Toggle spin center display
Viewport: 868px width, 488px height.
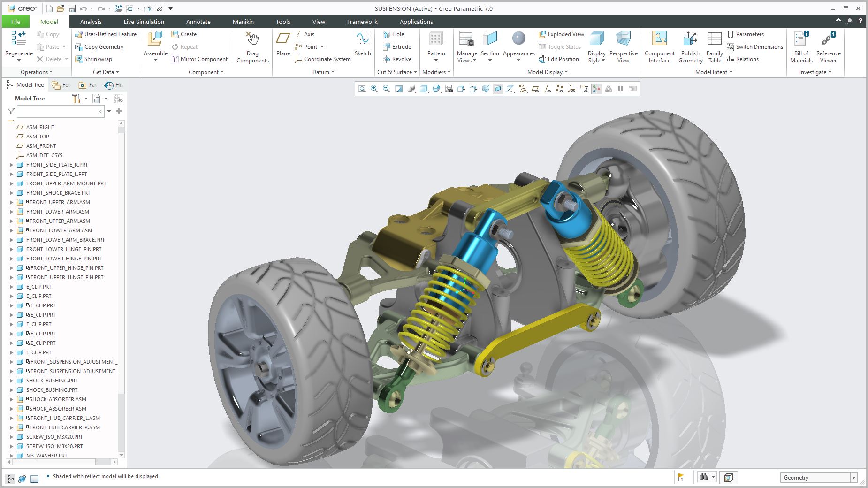tap(596, 89)
